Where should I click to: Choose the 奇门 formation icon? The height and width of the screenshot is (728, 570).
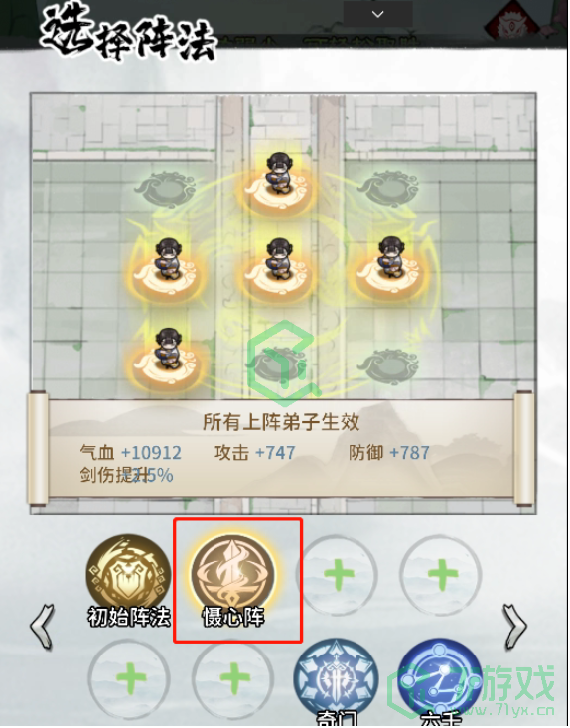336,679
